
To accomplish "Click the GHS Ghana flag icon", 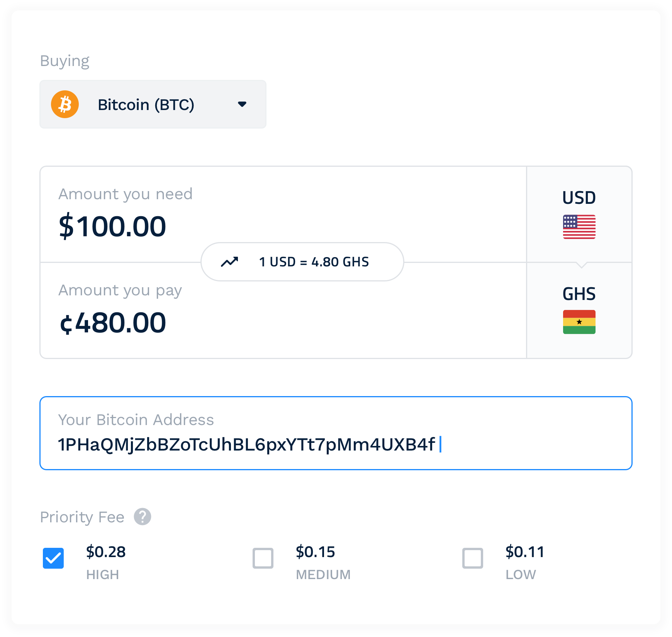I will pos(579,322).
